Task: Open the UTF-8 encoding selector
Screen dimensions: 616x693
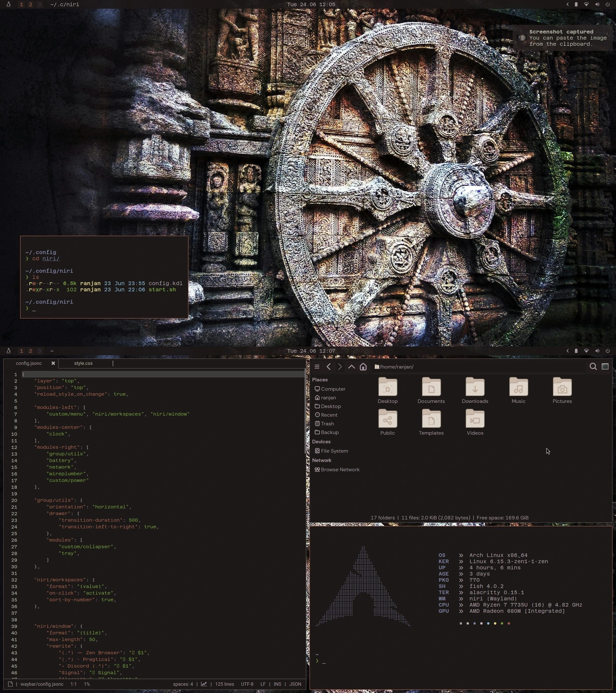Action: 247,684
